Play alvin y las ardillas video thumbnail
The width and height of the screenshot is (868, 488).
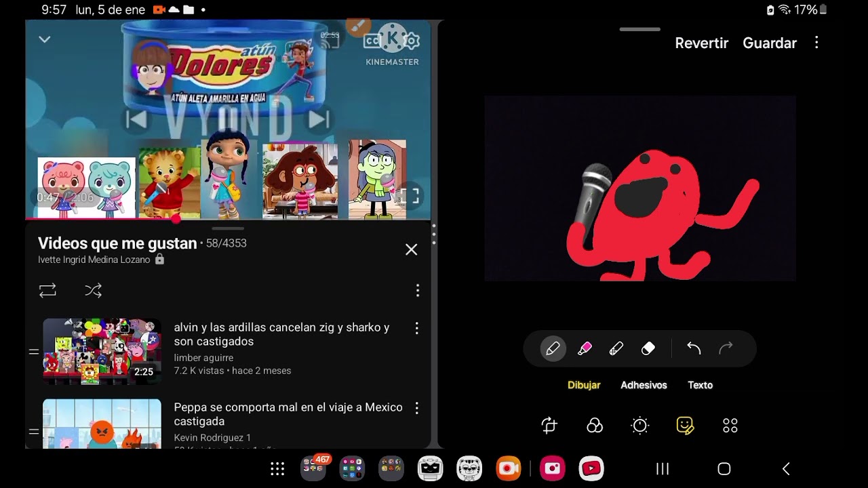click(x=102, y=352)
